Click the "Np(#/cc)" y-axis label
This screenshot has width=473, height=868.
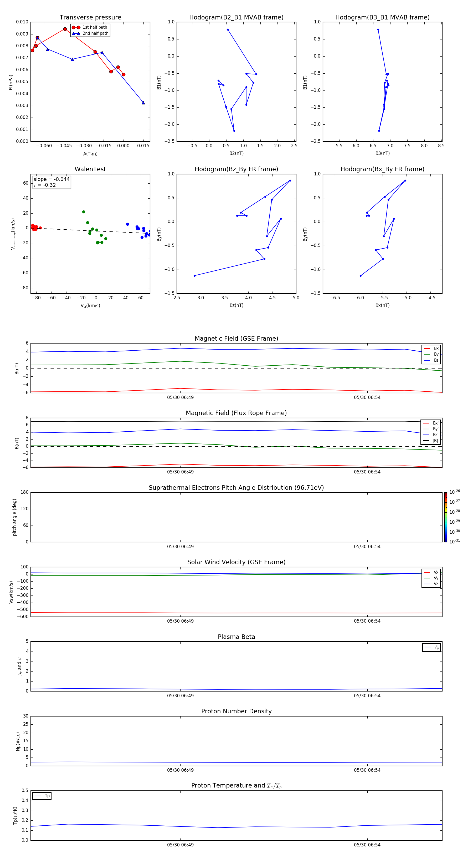point(18,741)
